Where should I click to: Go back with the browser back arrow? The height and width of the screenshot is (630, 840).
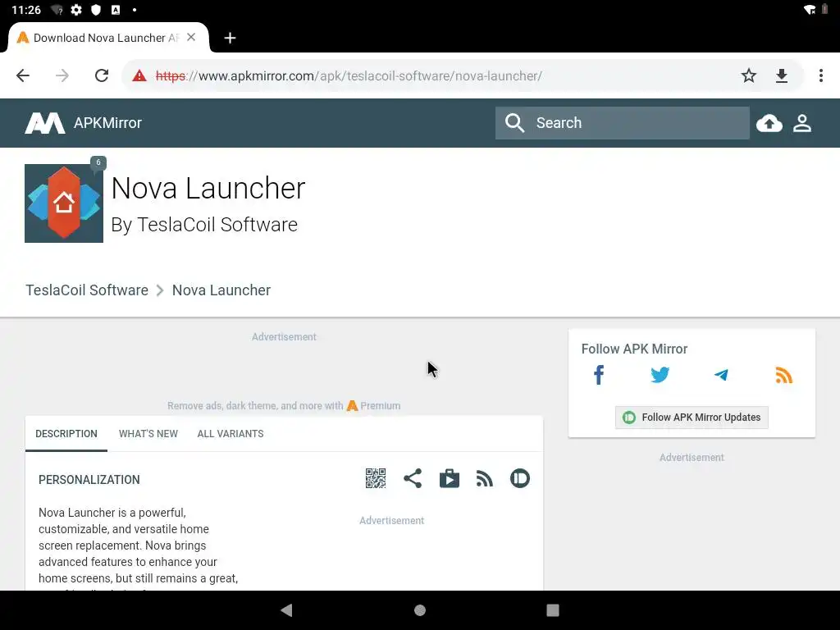pyautogui.click(x=23, y=75)
